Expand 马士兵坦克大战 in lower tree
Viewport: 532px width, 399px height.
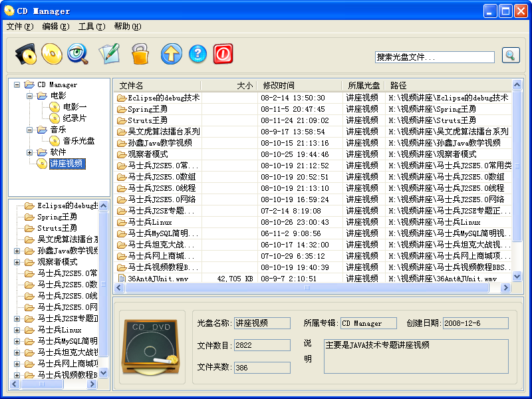click(17, 352)
